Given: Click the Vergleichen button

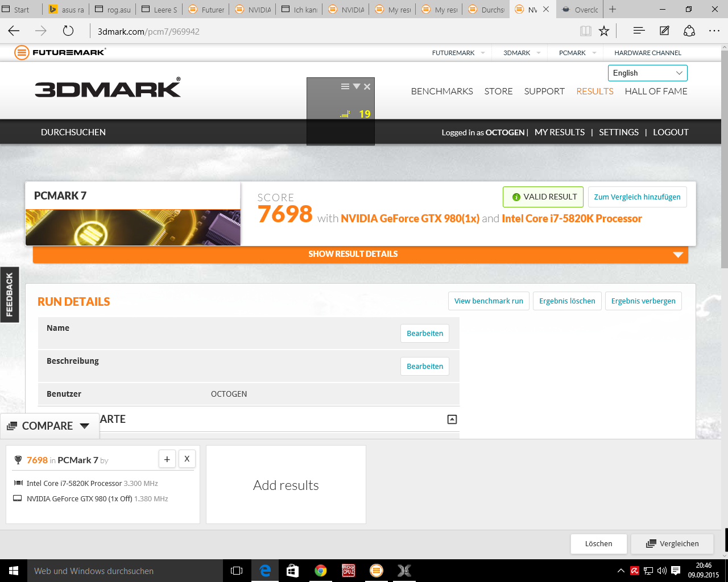Looking at the screenshot, I should point(672,543).
